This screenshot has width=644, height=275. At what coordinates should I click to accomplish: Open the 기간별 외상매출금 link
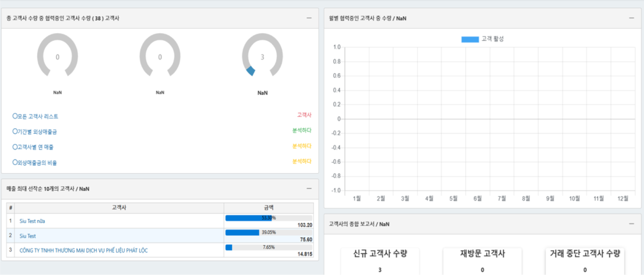[x=35, y=132]
